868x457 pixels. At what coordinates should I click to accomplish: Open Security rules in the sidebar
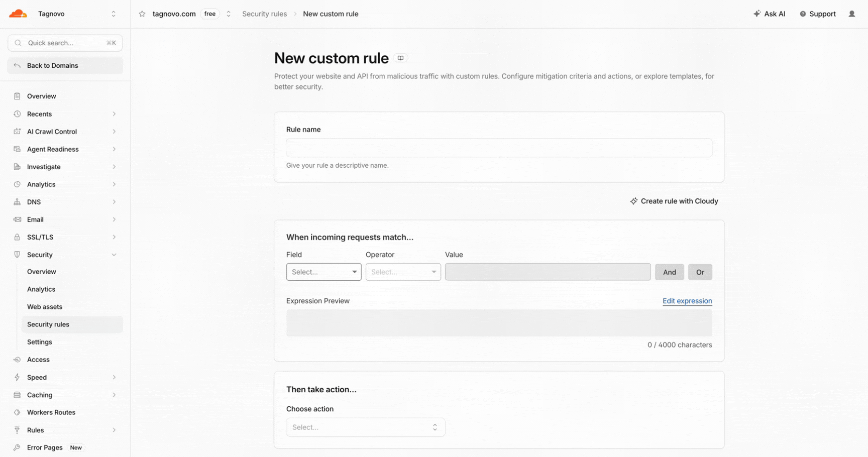click(x=72, y=324)
